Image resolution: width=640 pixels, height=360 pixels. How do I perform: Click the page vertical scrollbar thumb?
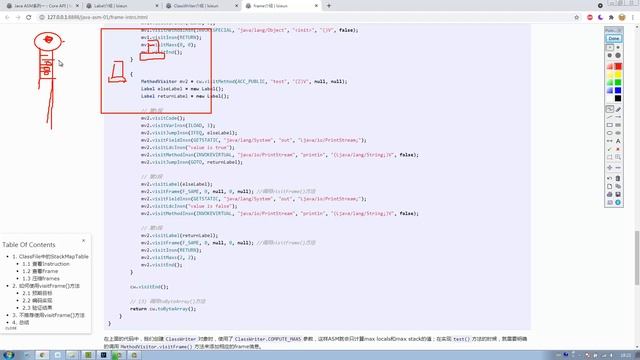tap(637, 258)
